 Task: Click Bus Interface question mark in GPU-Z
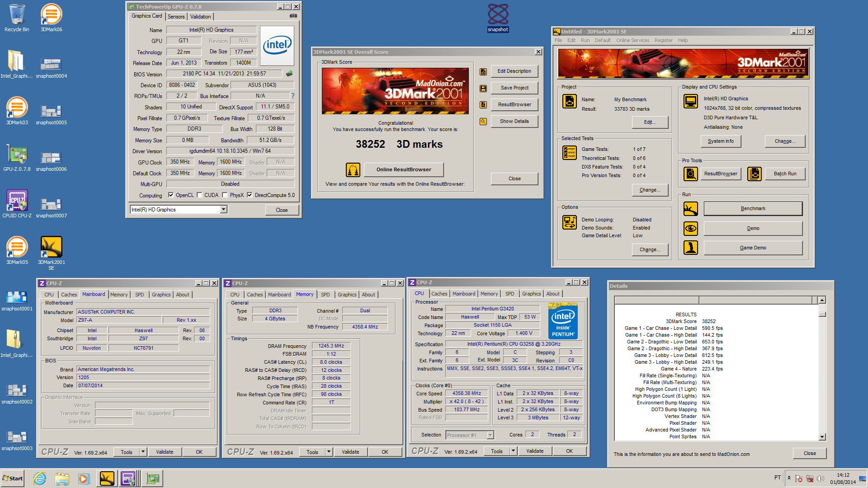click(x=293, y=96)
